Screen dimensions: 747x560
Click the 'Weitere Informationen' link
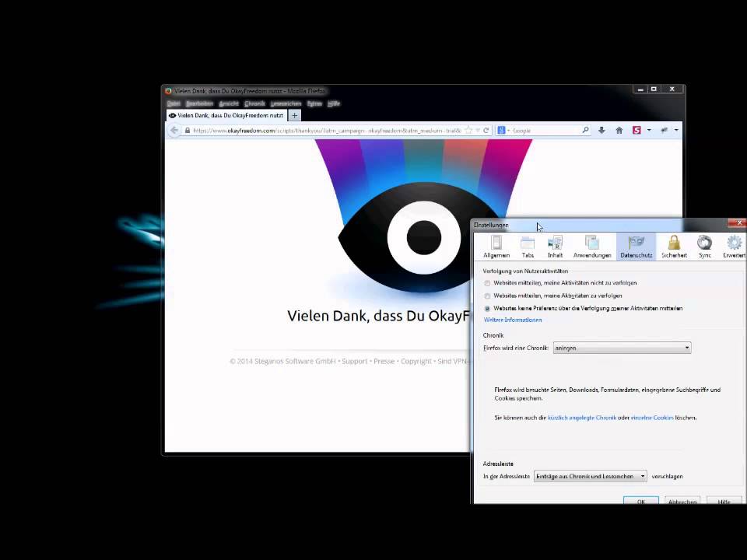tap(513, 320)
